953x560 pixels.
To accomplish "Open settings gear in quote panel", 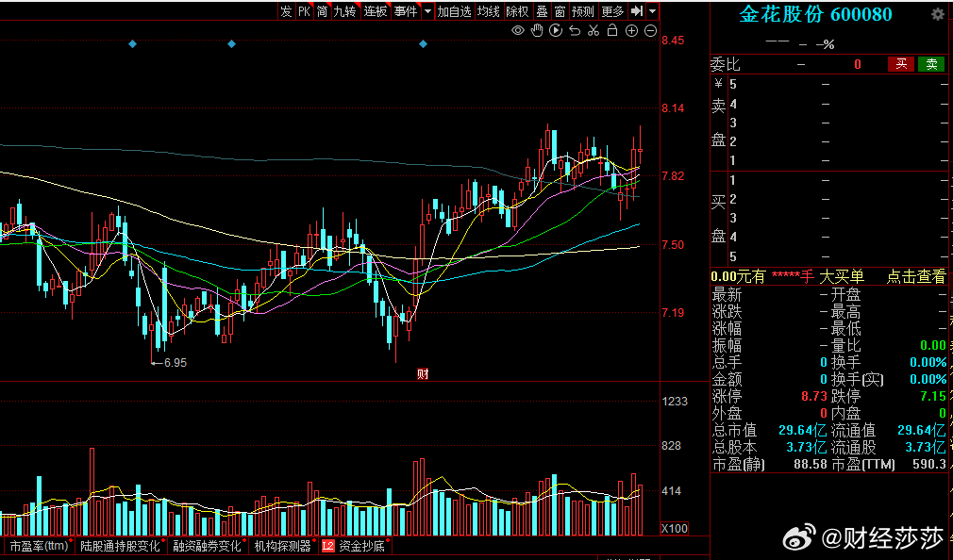I will [x=937, y=14].
